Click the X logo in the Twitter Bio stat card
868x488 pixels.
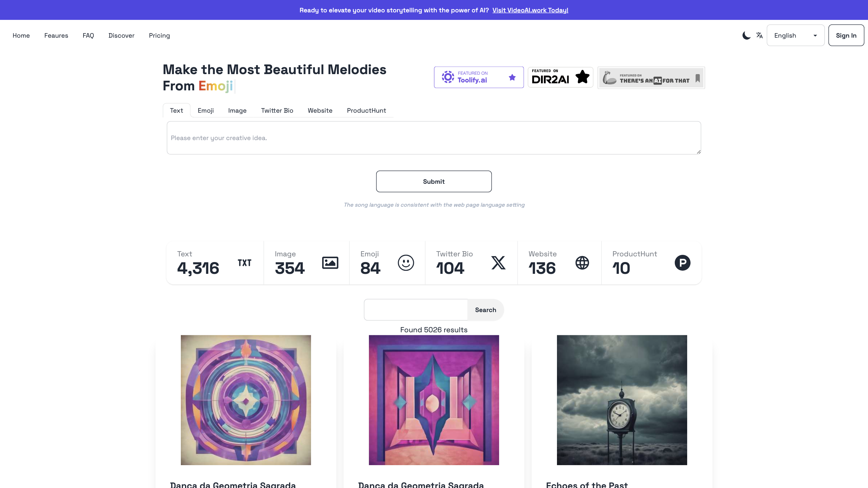click(498, 263)
